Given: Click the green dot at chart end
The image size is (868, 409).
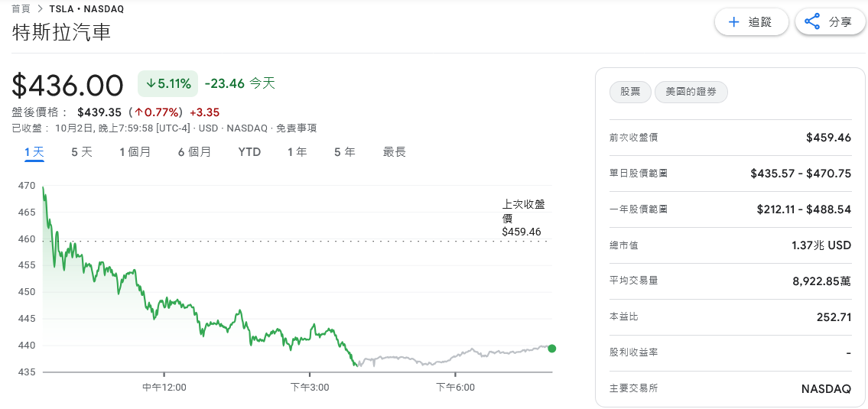Looking at the screenshot, I should [x=552, y=349].
